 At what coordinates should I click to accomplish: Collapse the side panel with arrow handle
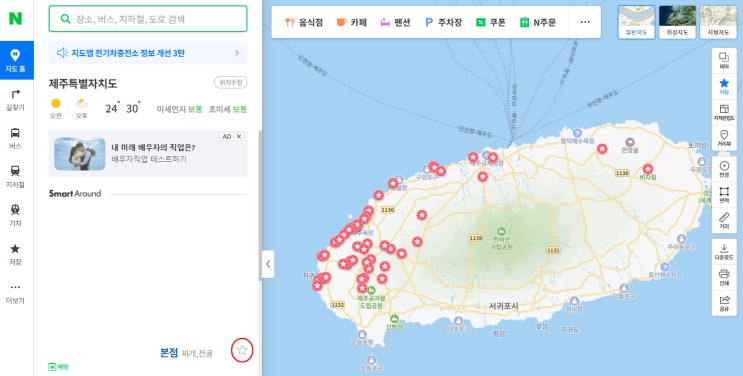[268, 264]
